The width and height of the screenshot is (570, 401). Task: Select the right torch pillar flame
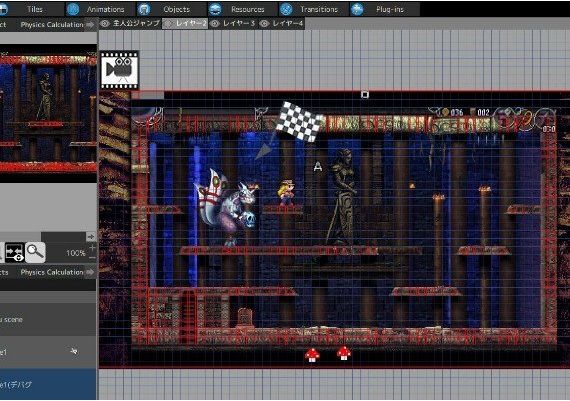click(485, 189)
